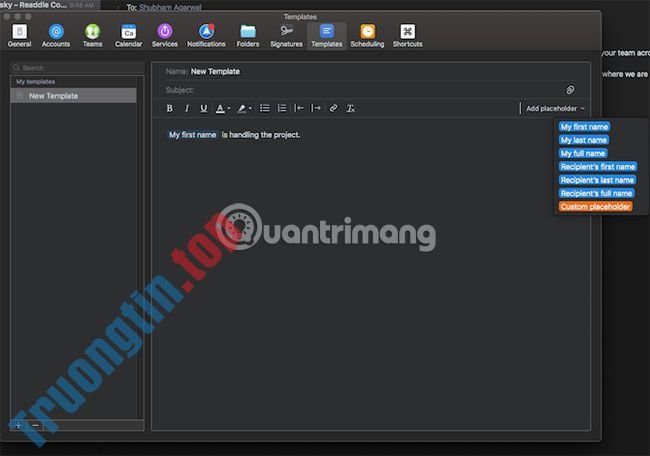Click the attachment paperclip icon
This screenshot has width=650, height=456.
point(571,90)
